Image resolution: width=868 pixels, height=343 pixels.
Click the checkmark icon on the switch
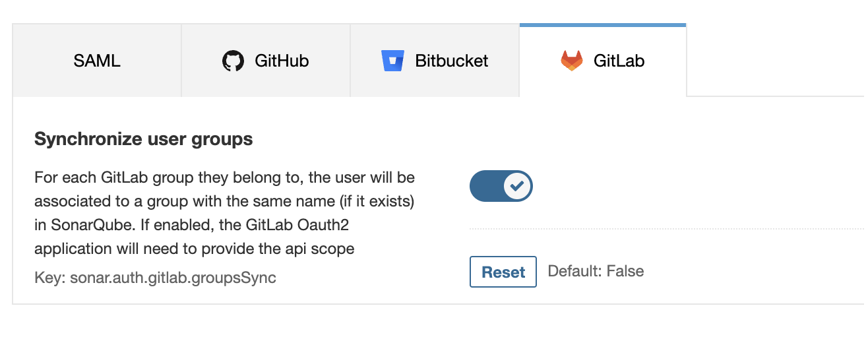[518, 187]
